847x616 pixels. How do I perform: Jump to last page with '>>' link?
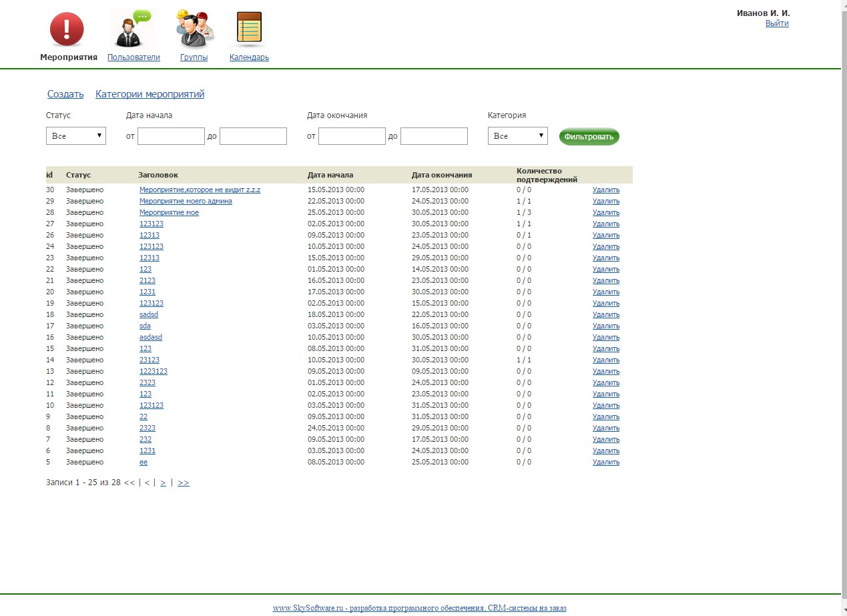click(x=184, y=483)
